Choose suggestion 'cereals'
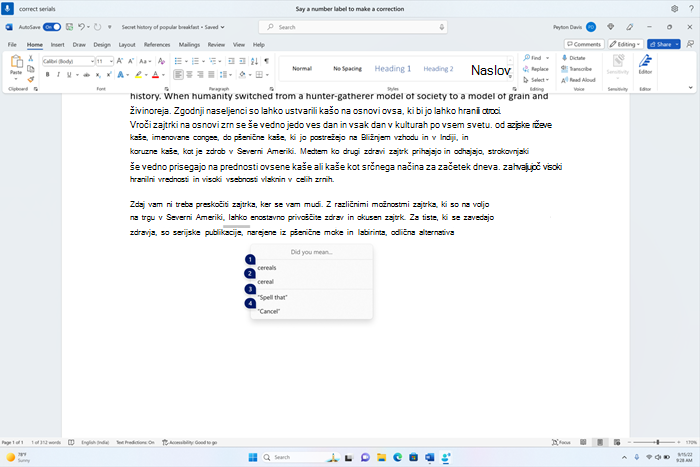700x467 pixels. 311,267
